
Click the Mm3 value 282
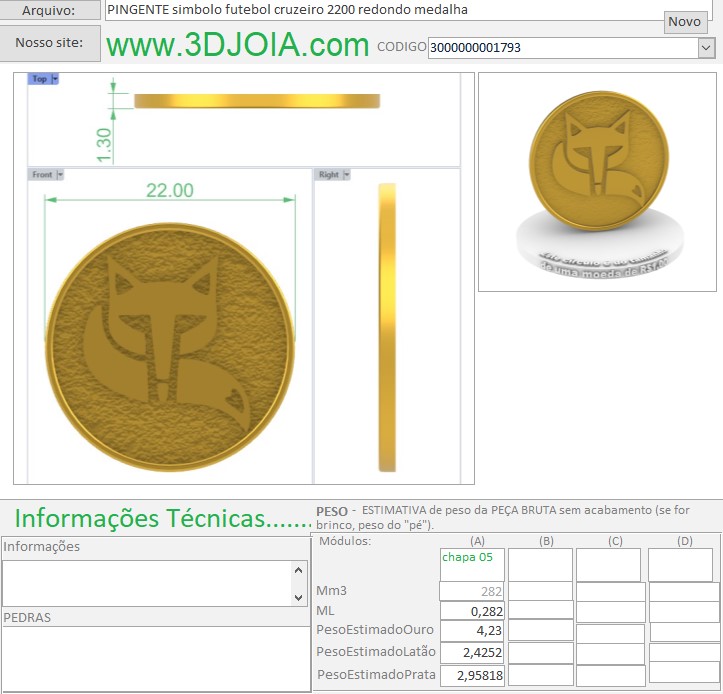[472, 591]
